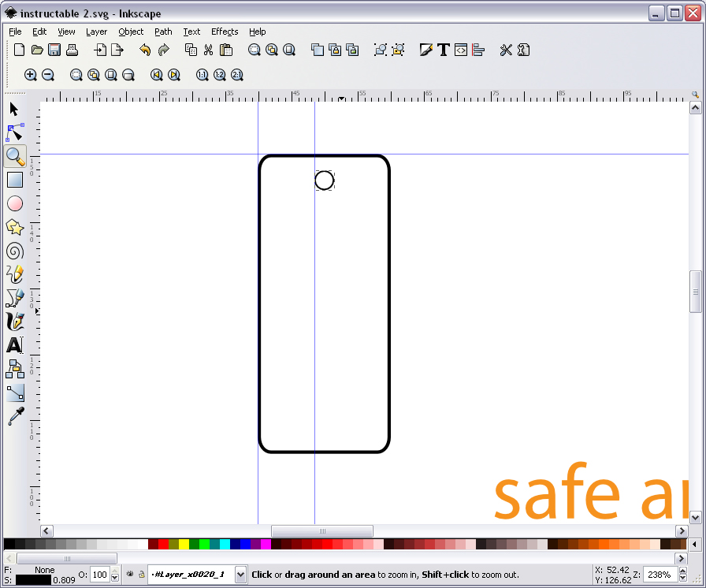This screenshot has height=588, width=706.
Task: Click the opacity value field
Action: pos(100,575)
